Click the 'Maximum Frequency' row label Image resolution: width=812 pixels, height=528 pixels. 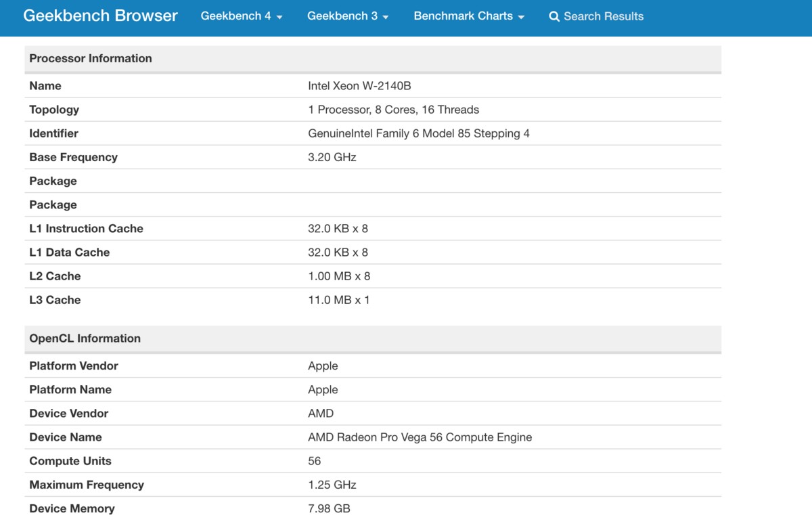coord(87,485)
